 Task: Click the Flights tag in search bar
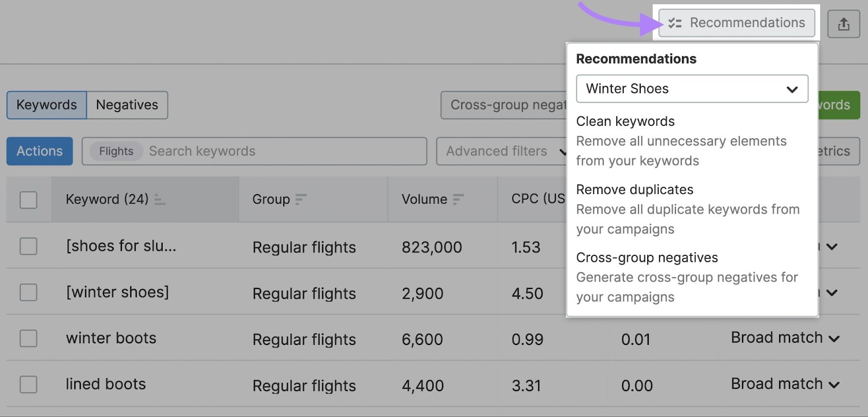click(115, 151)
